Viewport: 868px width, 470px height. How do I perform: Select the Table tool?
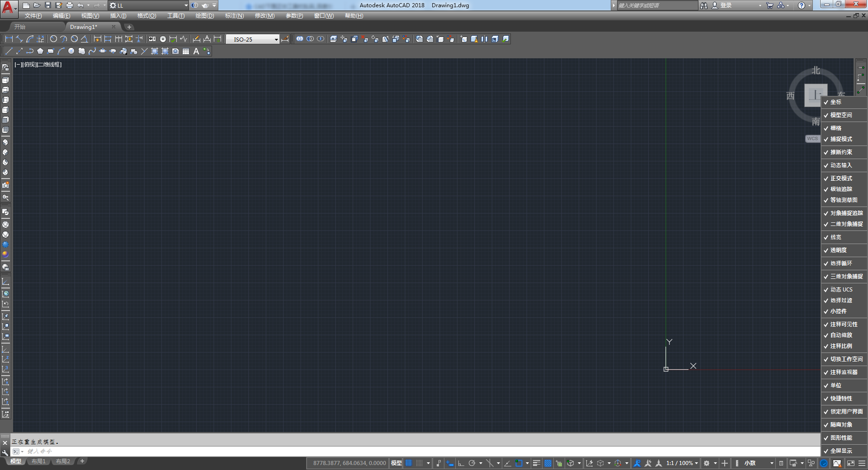186,51
